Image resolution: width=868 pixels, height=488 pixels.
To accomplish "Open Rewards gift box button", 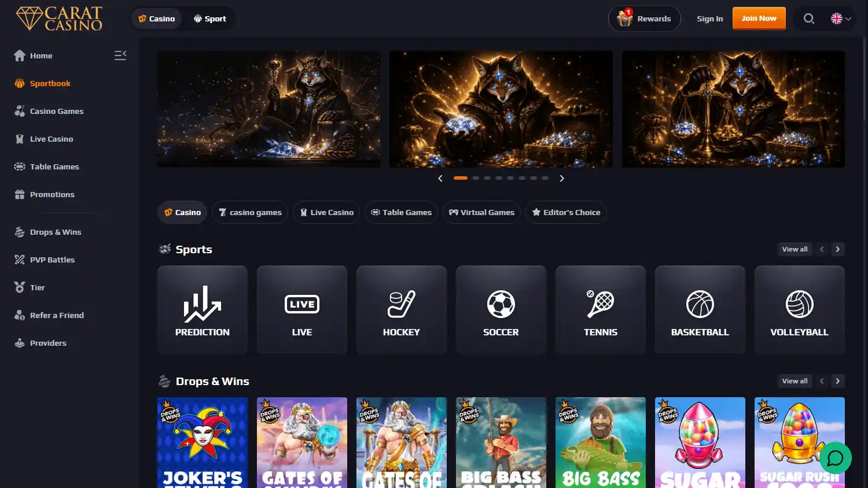I will (645, 19).
